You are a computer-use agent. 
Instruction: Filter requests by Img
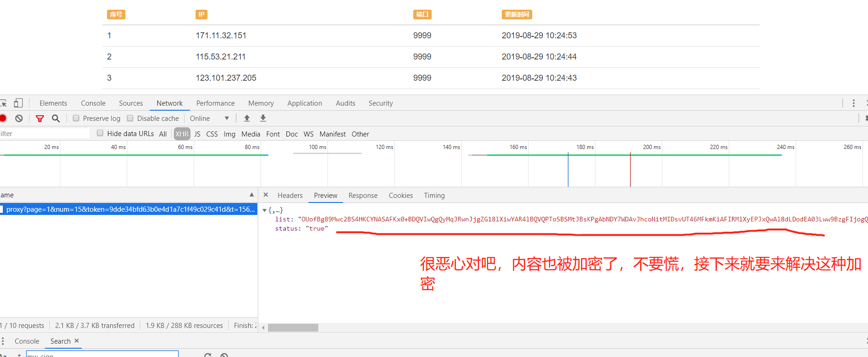(229, 134)
